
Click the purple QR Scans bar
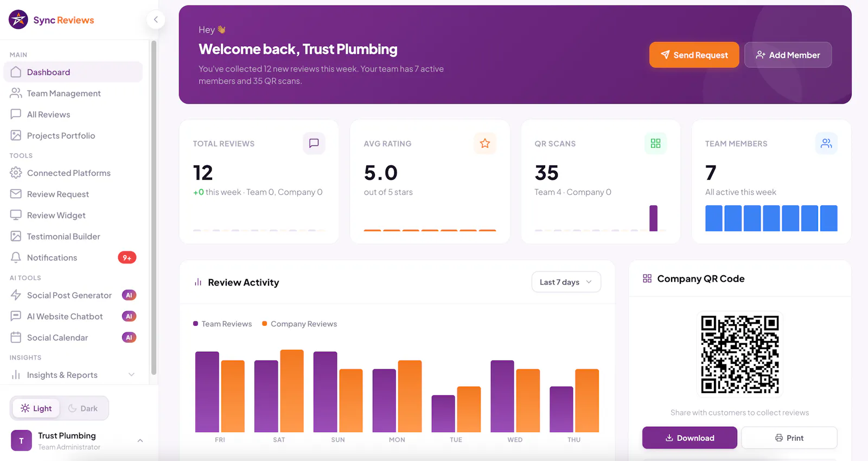[x=653, y=218]
